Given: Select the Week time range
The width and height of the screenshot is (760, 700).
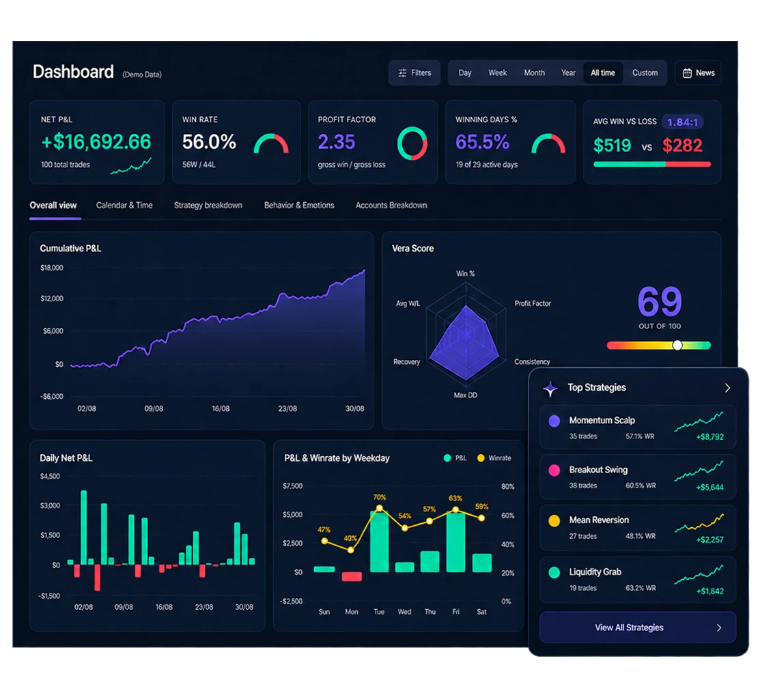Looking at the screenshot, I should [497, 72].
